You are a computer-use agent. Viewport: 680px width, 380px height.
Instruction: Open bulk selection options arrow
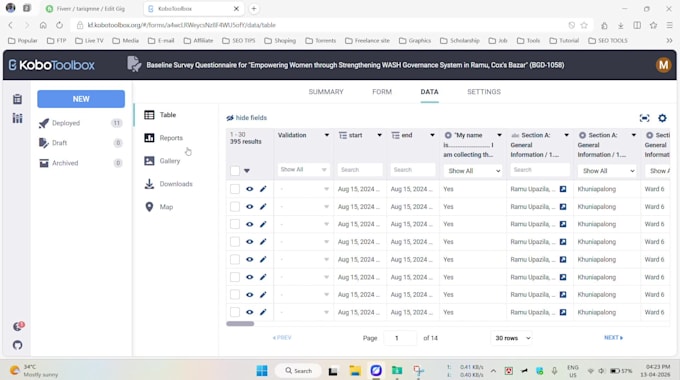coord(247,171)
